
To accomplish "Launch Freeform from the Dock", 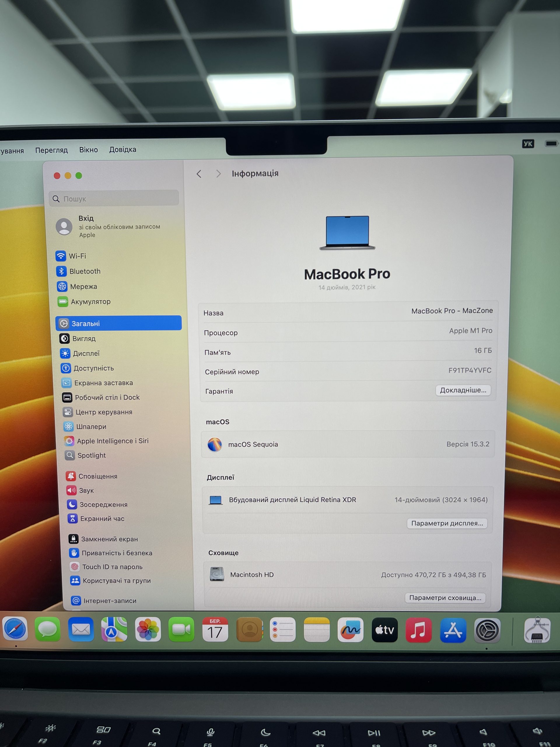I will 350,630.
